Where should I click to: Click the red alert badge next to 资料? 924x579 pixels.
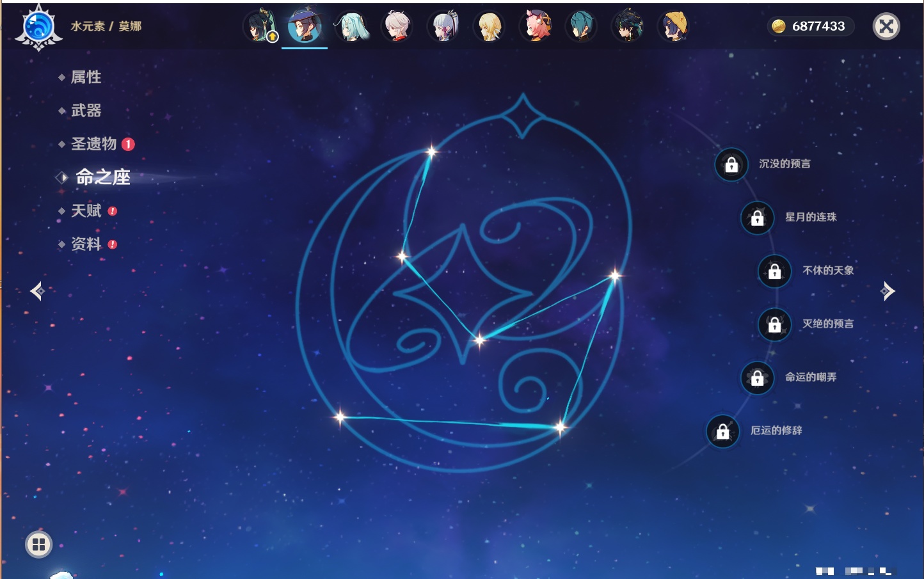coord(113,244)
